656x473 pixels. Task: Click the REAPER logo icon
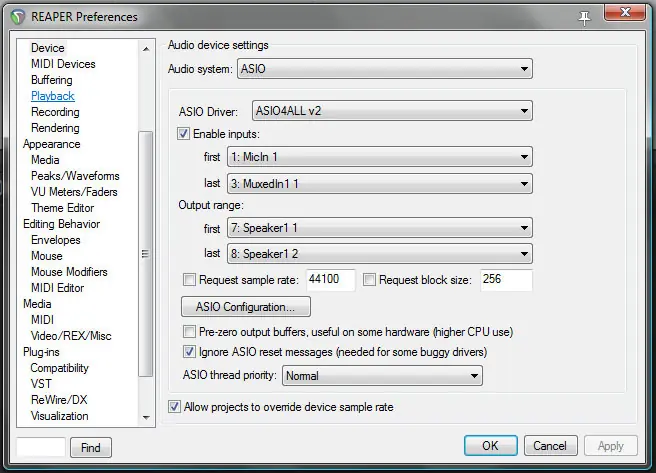pos(18,17)
